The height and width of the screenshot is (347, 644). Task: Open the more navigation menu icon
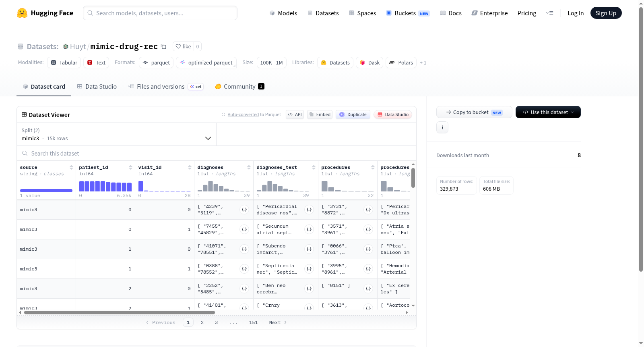point(549,13)
